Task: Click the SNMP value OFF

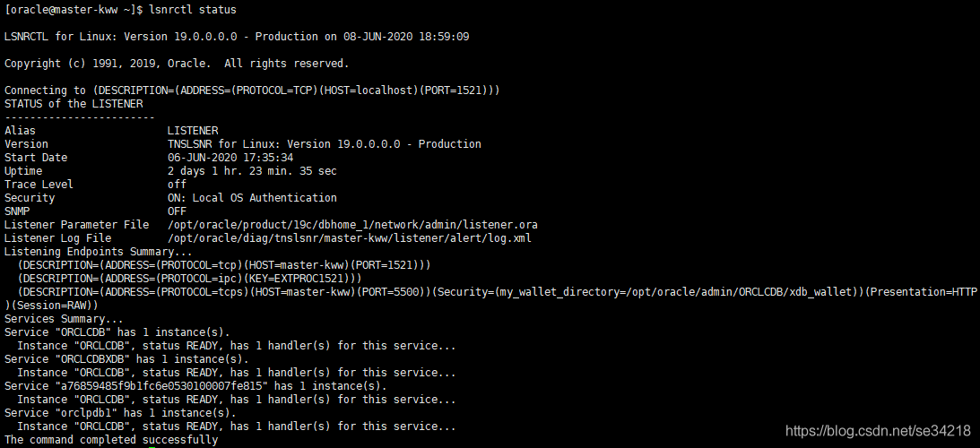Action: tap(177, 211)
